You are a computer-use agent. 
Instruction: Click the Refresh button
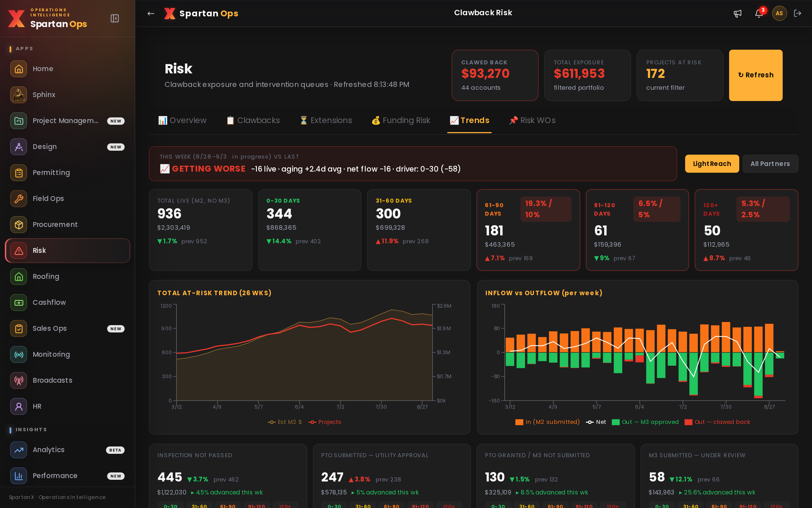[756, 75]
